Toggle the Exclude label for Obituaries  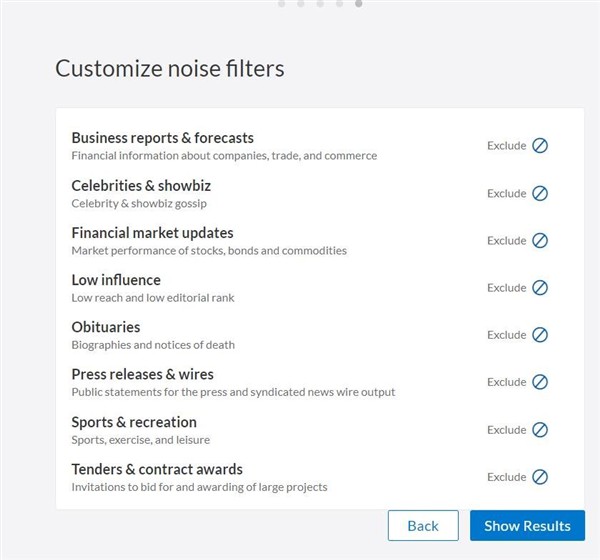click(507, 335)
